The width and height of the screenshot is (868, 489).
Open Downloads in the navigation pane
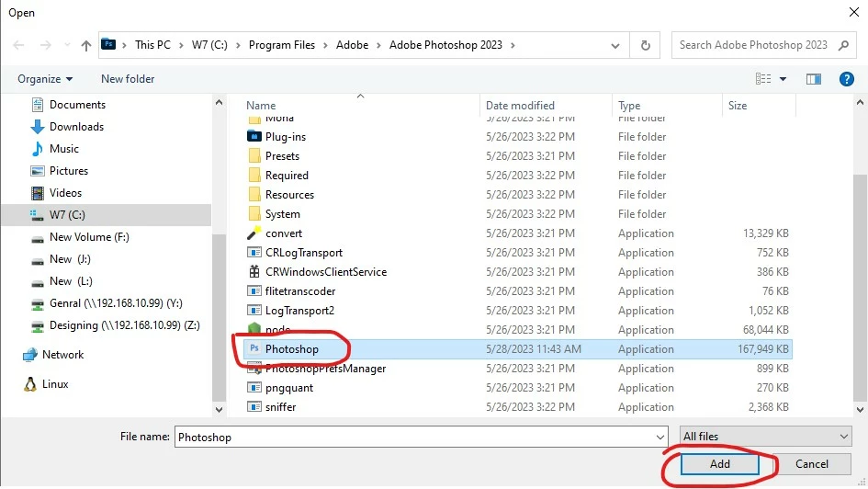coord(76,127)
